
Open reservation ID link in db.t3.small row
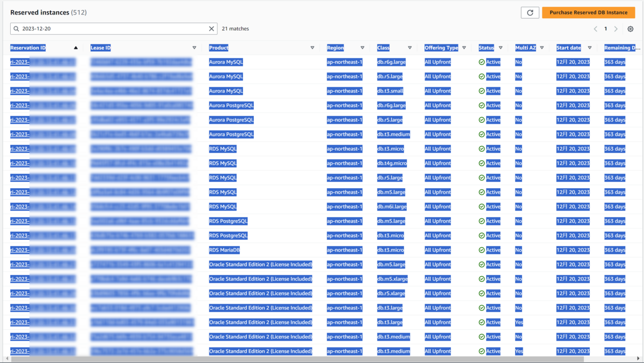43,91
